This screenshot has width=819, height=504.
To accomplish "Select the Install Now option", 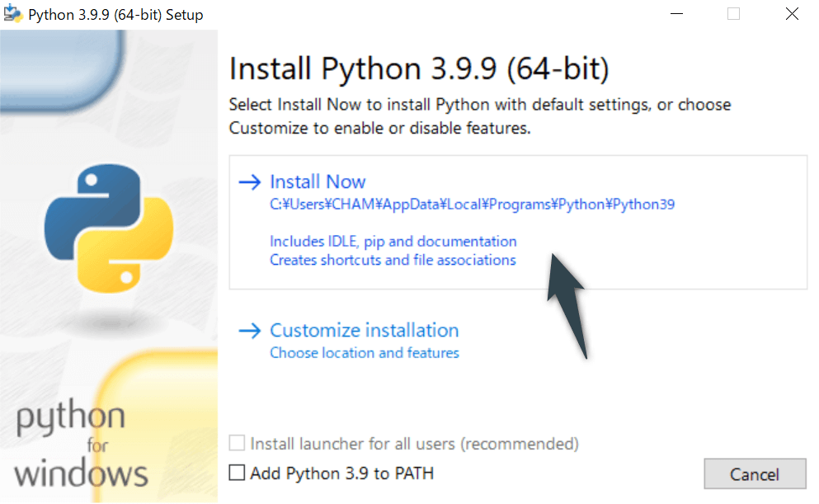I will click(318, 182).
